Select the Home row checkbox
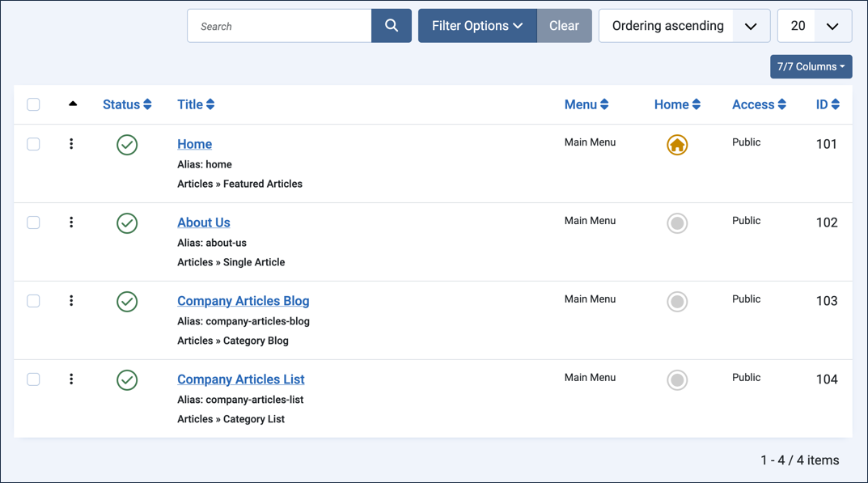The width and height of the screenshot is (868, 483). pyautogui.click(x=33, y=144)
